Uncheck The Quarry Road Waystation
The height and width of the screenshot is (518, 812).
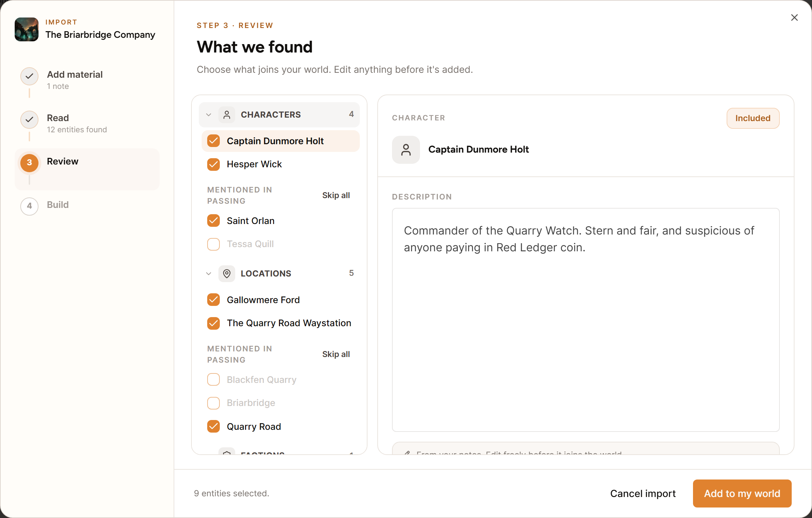tap(213, 323)
